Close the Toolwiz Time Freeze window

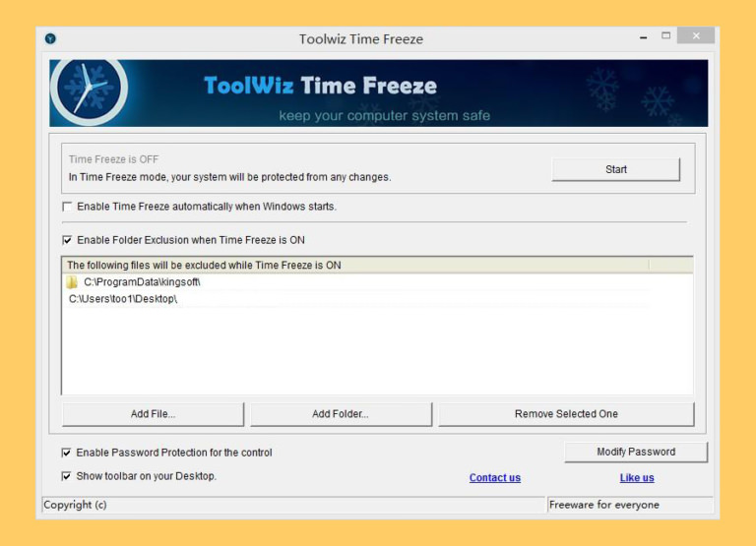click(696, 35)
